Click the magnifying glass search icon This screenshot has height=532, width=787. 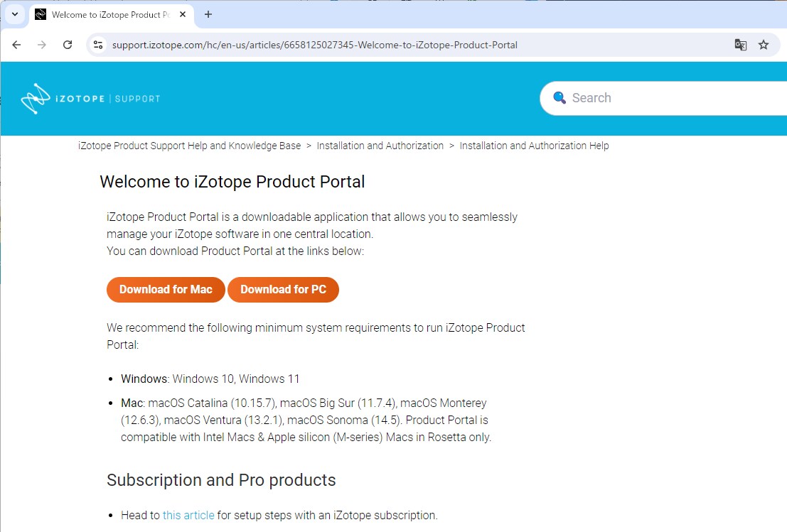pyautogui.click(x=560, y=98)
